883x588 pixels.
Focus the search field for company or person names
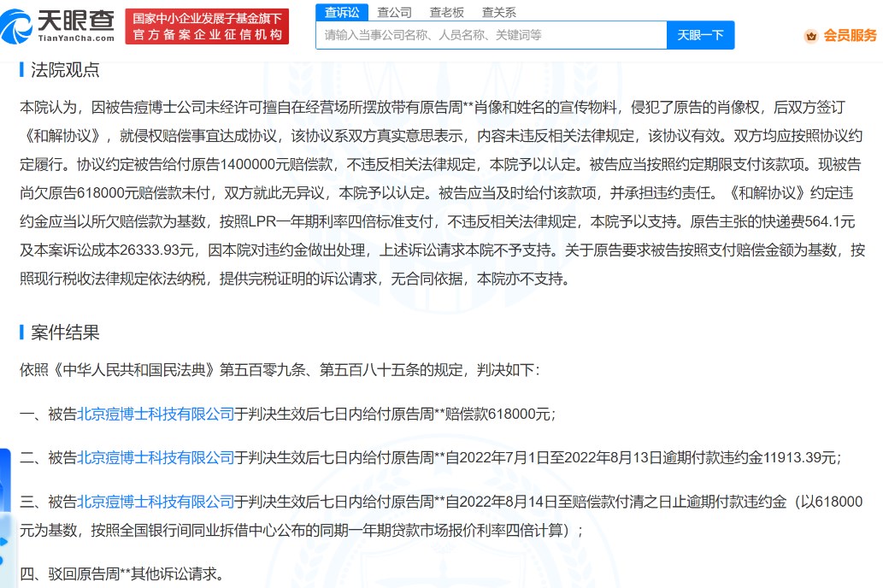[491, 35]
